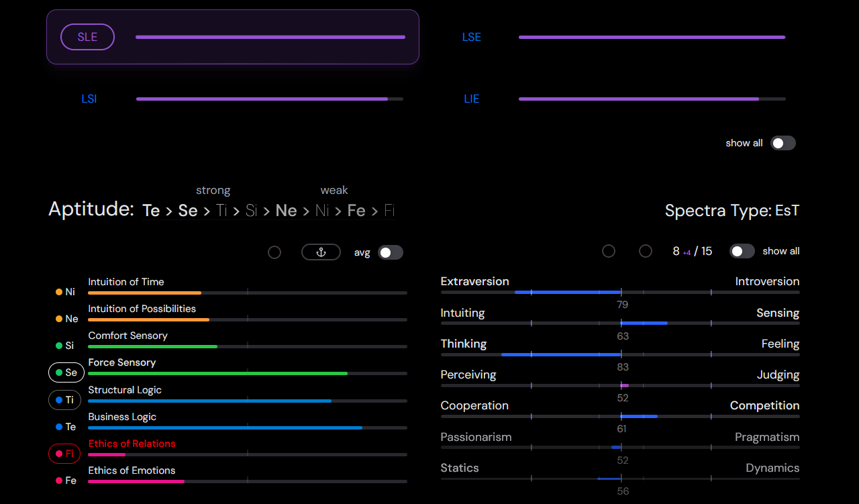The width and height of the screenshot is (859, 504).
Task: Click Ne in the Aptitude ranking
Action: coord(287,211)
